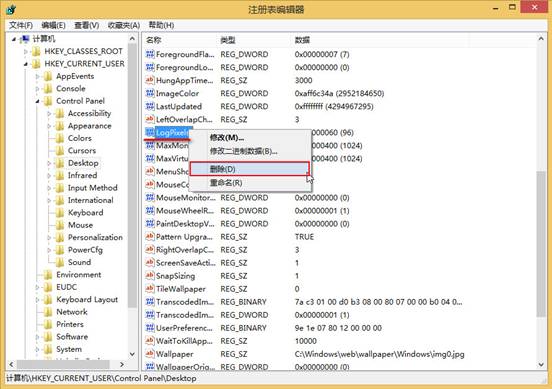Choose 删除(D) from the context menu
552x389 pixels.
point(250,169)
